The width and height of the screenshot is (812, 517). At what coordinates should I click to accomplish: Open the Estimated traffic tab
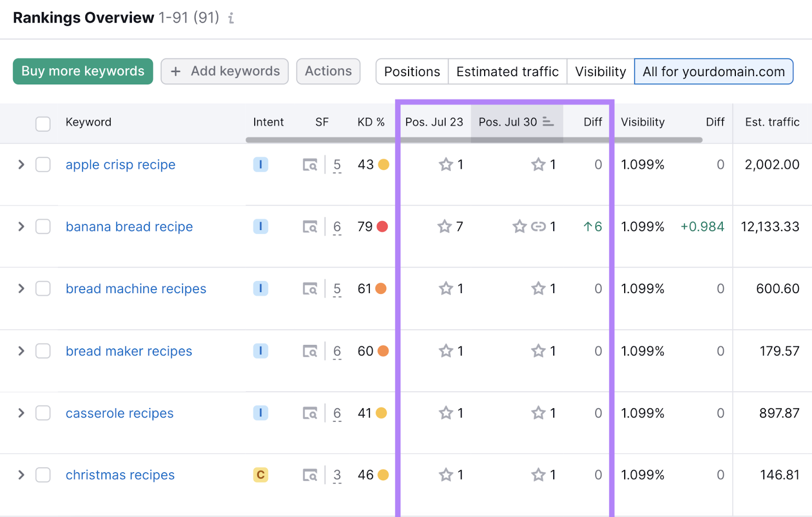(x=506, y=71)
